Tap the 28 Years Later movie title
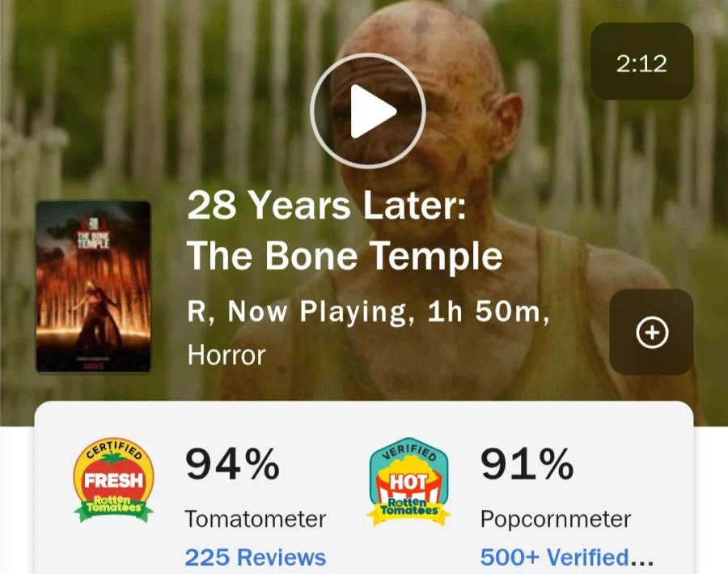This screenshot has height=574, width=728. tap(327, 206)
